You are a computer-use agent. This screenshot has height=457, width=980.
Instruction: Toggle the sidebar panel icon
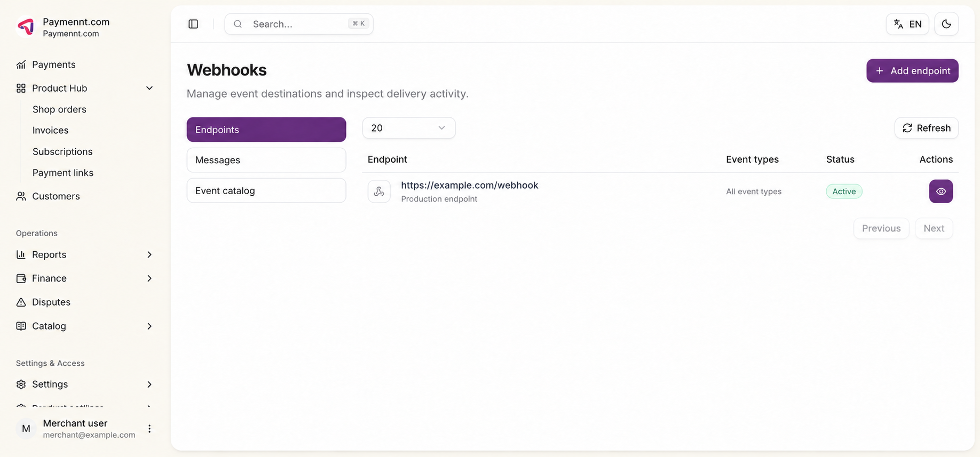tap(193, 24)
